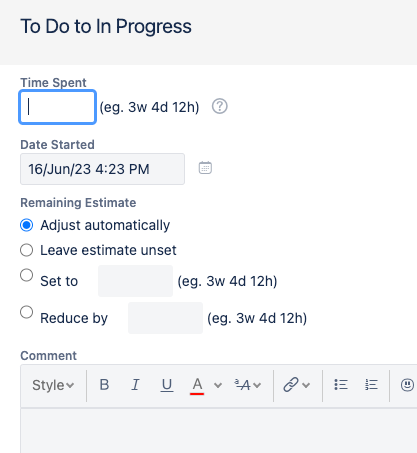This screenshot has width=417, height=453.
Task: Click the Date Started text field
Action: (102, 169)
